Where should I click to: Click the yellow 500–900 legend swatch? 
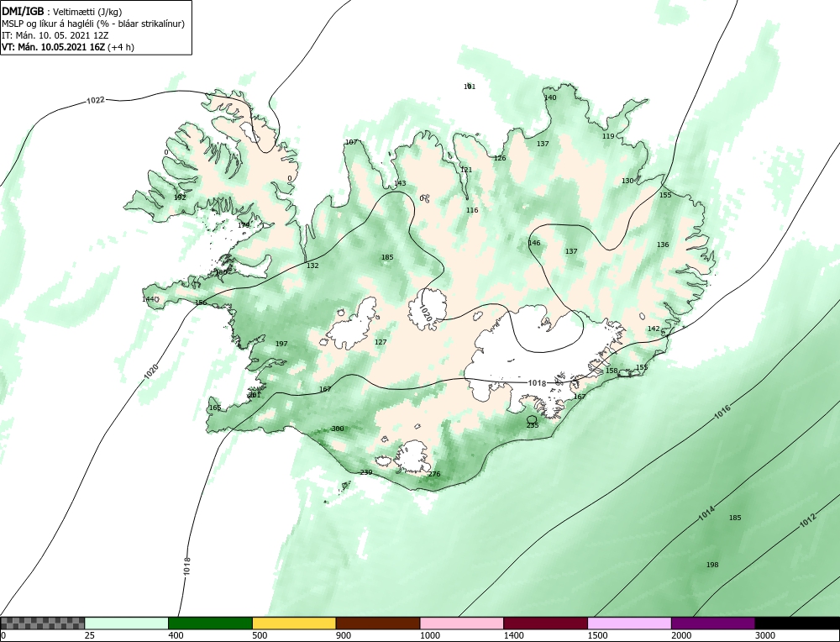(294, 623)
